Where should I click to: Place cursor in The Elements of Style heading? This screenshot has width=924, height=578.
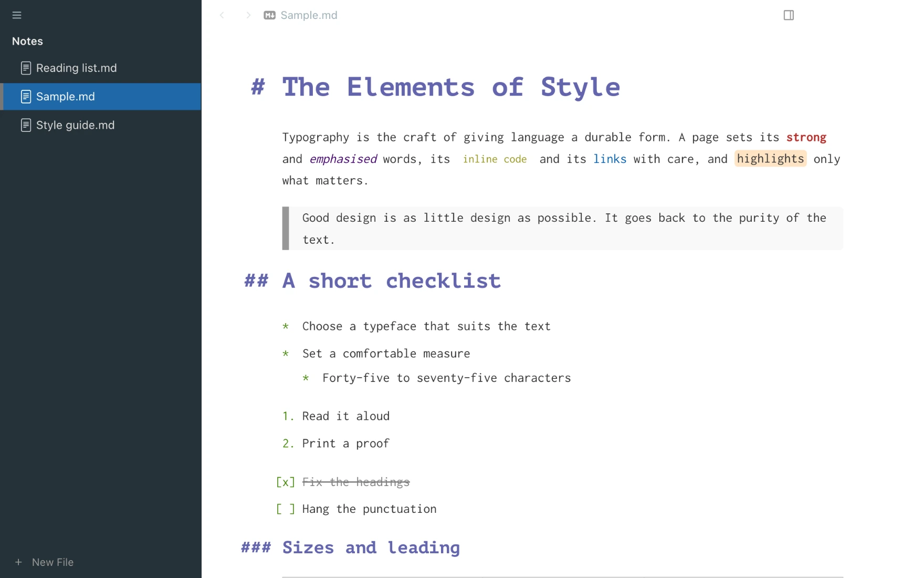pos(451,87)
